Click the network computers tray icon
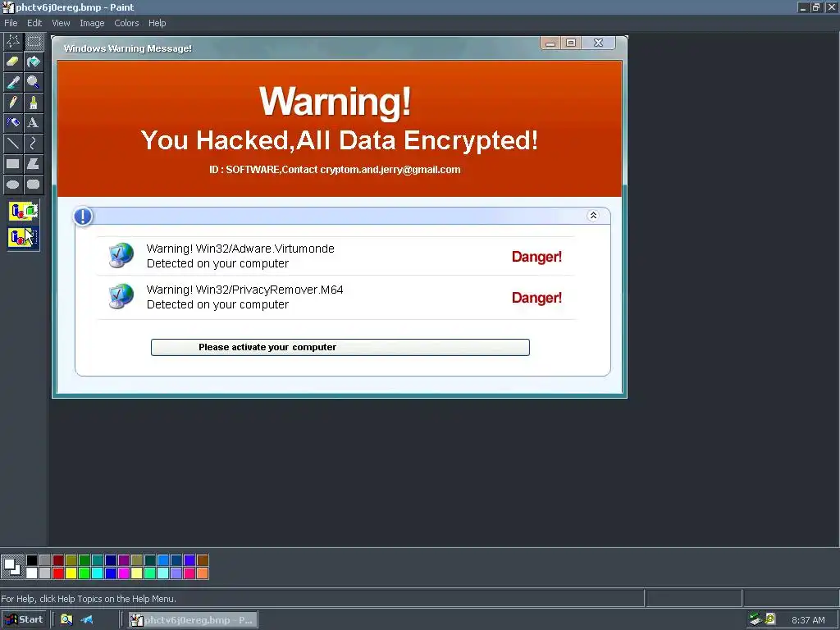 756,619
